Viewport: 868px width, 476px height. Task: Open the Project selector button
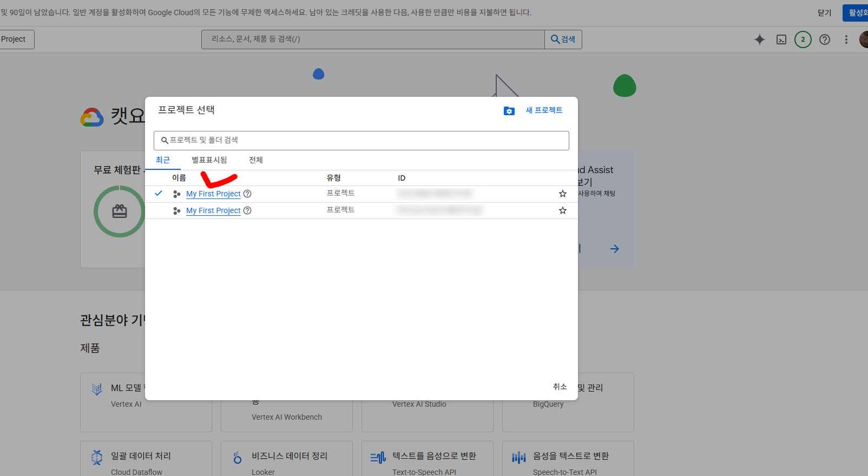[x=16, y=39]
